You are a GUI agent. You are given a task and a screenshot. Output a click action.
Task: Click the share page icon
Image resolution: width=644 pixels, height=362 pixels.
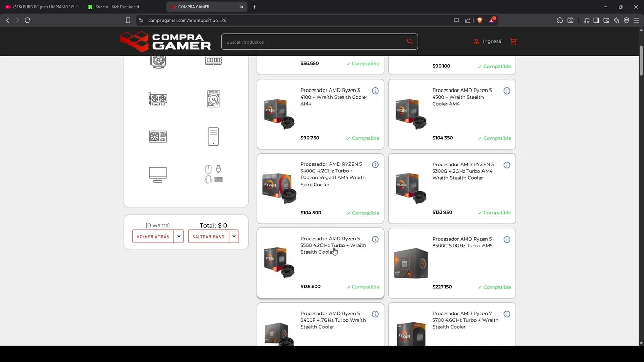pyautogui.click(x=468, y=20)
